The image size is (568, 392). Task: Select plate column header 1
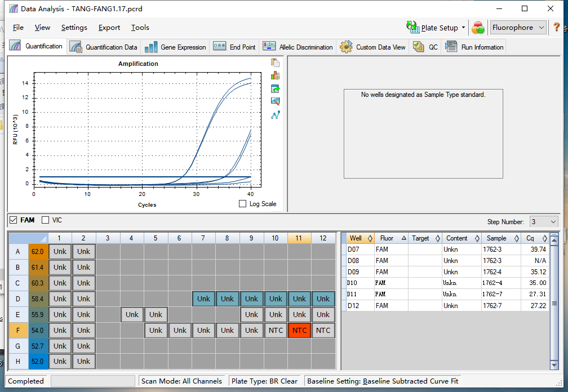(x=59, y=238)
